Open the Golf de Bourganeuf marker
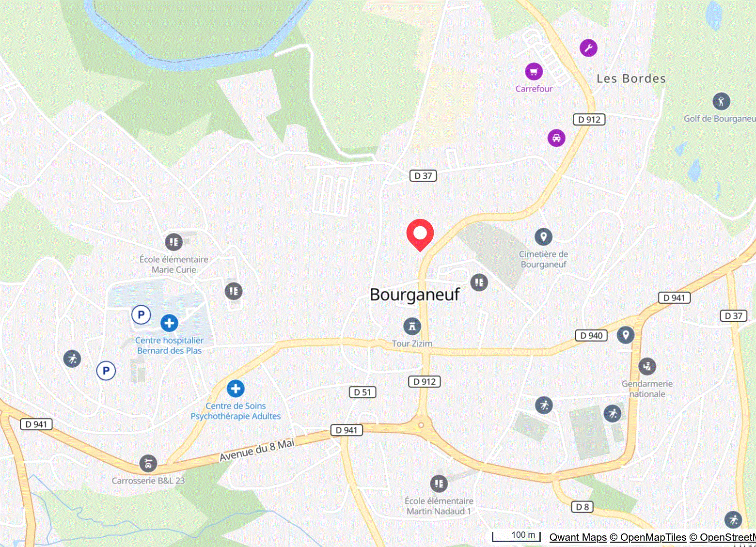The height and width of the screenshot is (547, 756). pyautogui.click(x=721, y=101)
